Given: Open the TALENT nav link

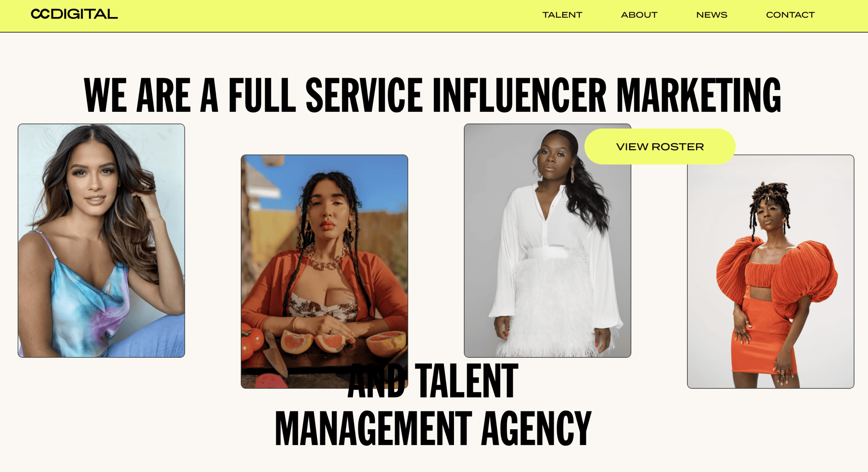Looking at the screenshot, I should click(x=562, y=15).
